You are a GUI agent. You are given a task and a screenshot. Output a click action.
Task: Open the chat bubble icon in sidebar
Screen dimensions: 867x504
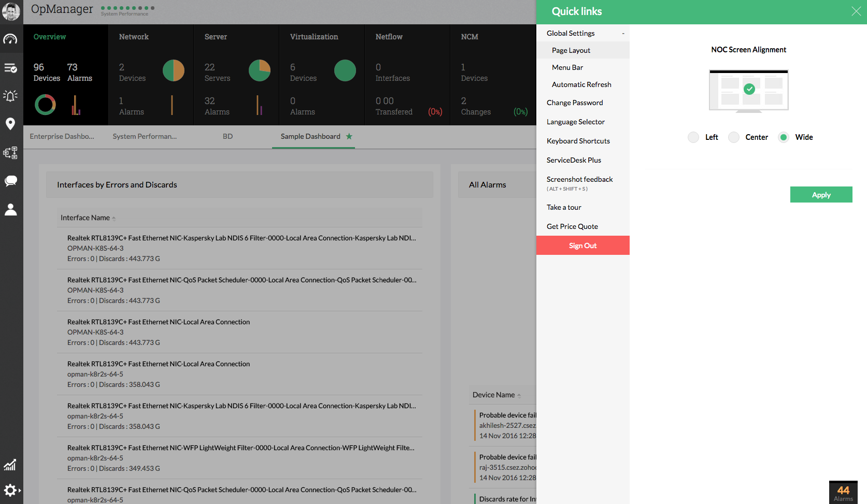(x=10, y=181)
